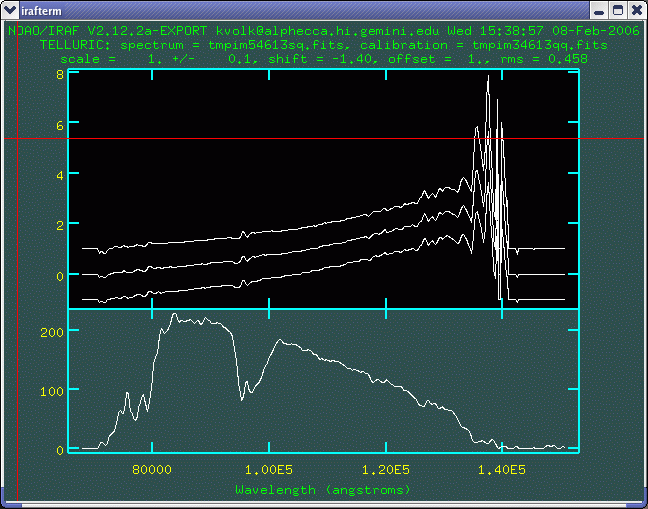Click the Wavelength (angstroms) axis title
The width and height of the screenshot is (648, 509).
coord(323,490)
